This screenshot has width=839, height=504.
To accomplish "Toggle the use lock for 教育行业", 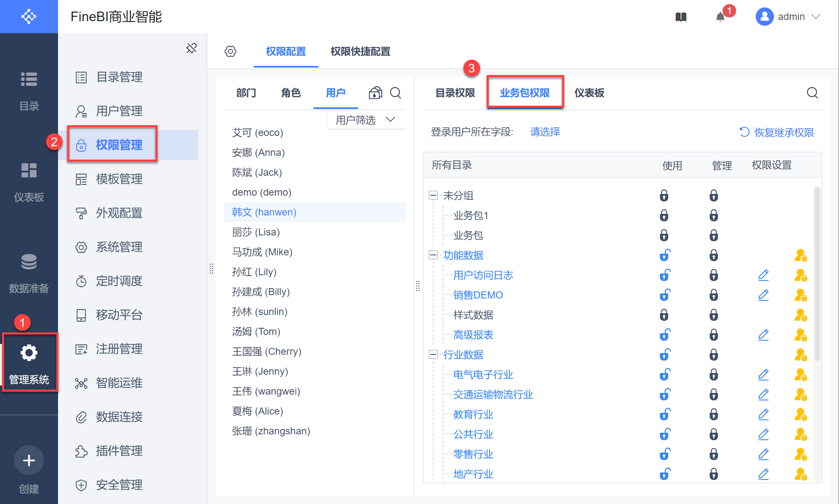I will 664,414.
